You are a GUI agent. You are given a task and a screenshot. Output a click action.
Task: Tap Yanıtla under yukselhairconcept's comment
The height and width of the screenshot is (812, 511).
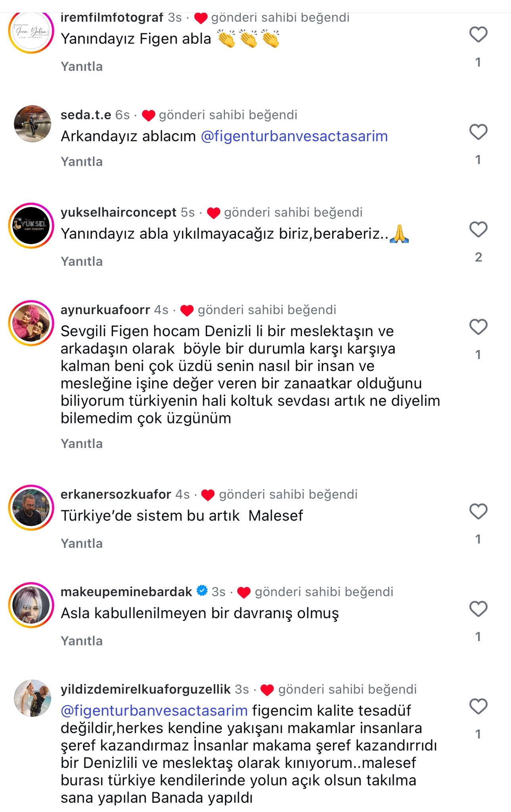82,262
